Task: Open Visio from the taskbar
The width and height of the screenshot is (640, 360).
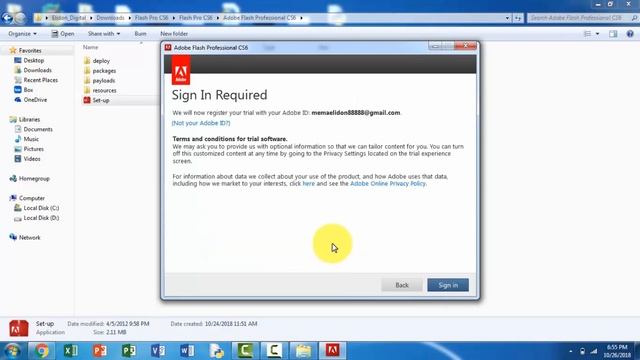Action: tap(158, 351)
